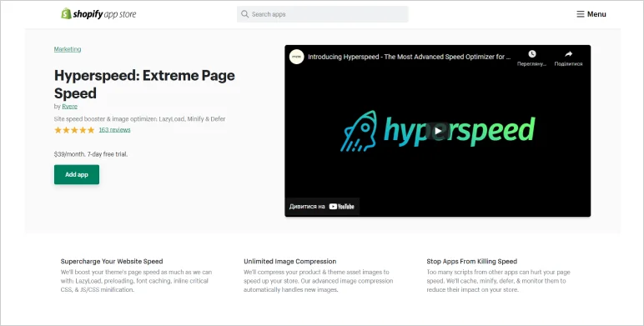
Task: Open the 163 reviews link
Action: tap(114, 130)
